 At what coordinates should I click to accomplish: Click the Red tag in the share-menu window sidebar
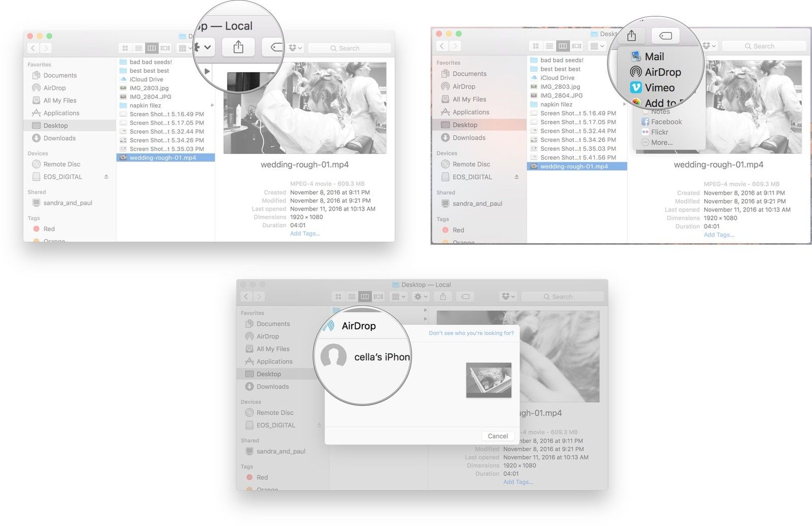[458, 230]
